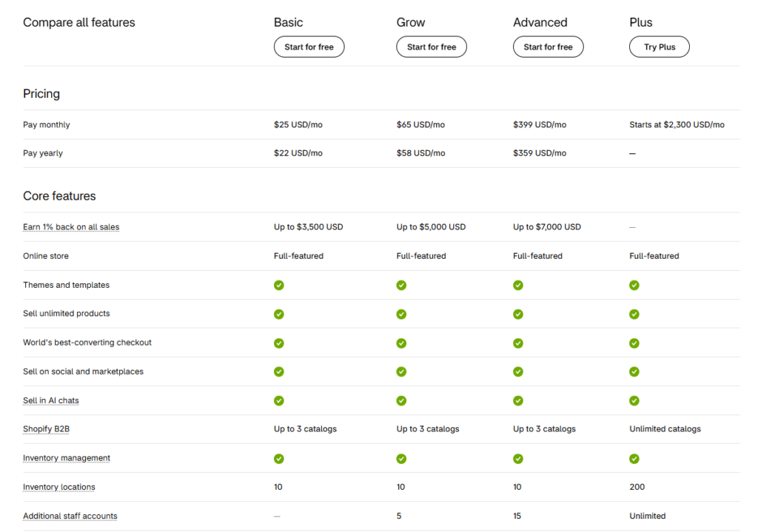Viewport: 758px width, 532px height.
Task: Click the Plus checkmark for best-converting checkout
Action: (634, 343)
